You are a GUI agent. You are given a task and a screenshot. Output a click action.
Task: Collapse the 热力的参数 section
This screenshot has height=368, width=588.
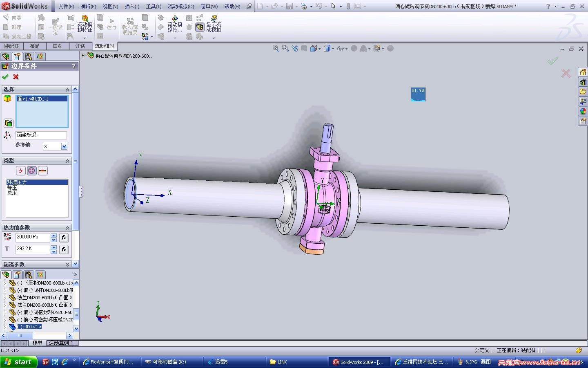68,228
